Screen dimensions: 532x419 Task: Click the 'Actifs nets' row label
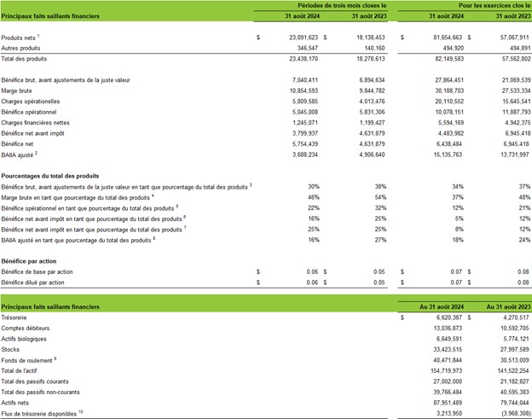15,403
